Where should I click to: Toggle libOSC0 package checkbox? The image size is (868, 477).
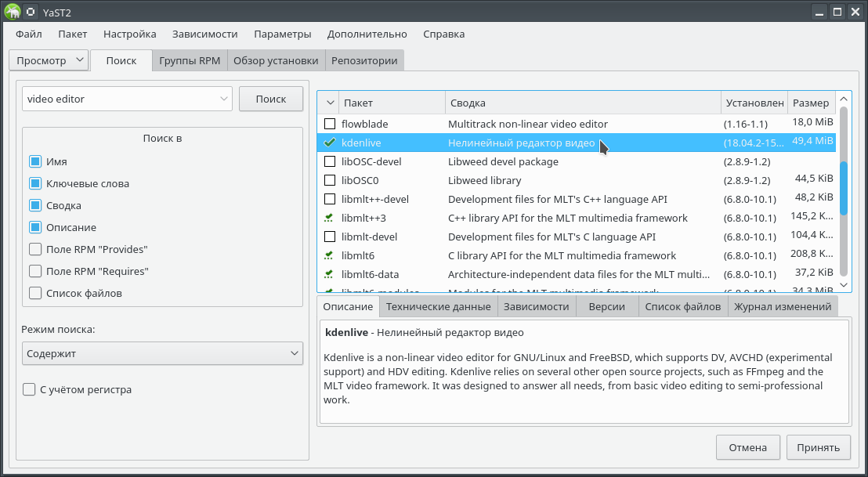(x=329, y=180)
